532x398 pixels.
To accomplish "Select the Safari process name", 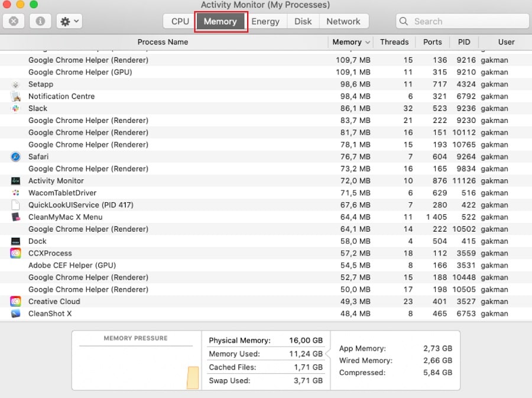I will [38, 157].
